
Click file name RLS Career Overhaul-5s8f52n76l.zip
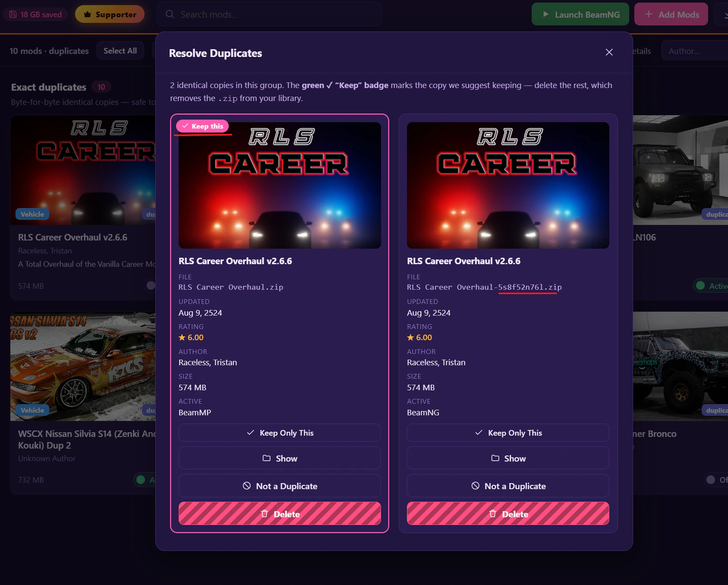484,287
